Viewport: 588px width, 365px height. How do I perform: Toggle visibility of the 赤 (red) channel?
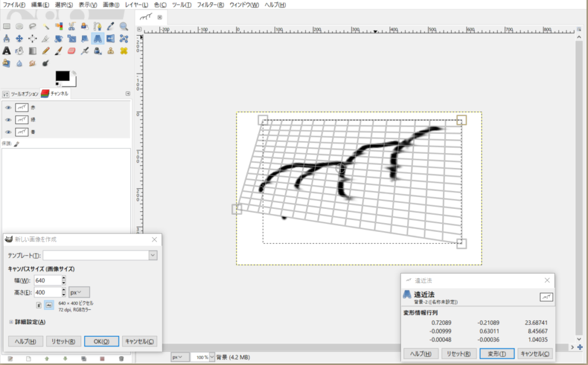pos(8,107)
